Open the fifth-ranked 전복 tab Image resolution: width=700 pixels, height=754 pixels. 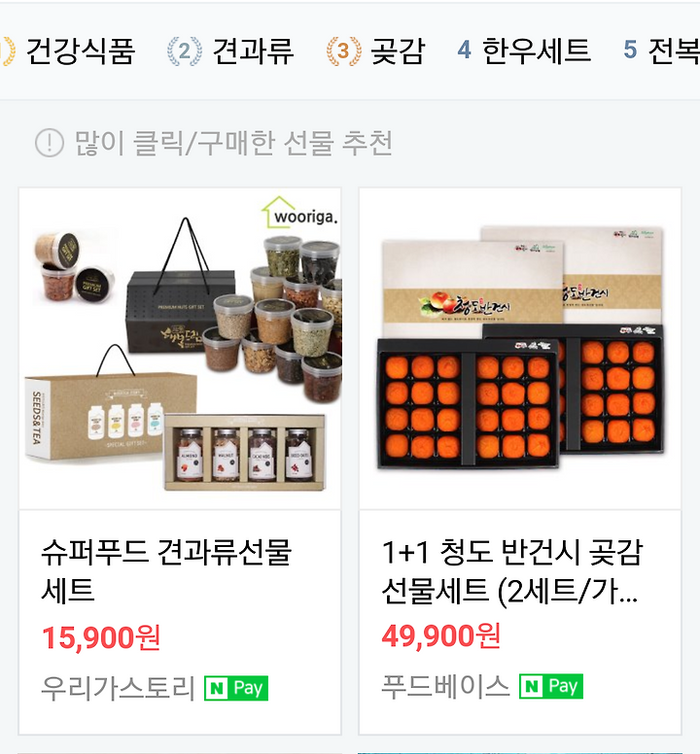pos(661,51)
